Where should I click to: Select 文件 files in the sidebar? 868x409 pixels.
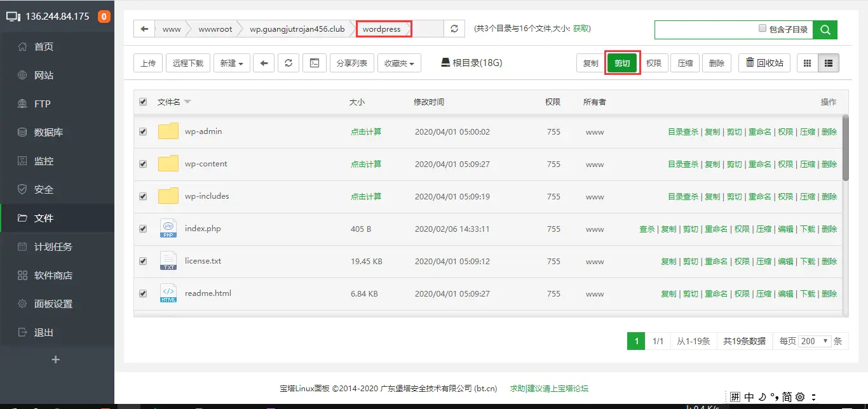coord(57,218)
